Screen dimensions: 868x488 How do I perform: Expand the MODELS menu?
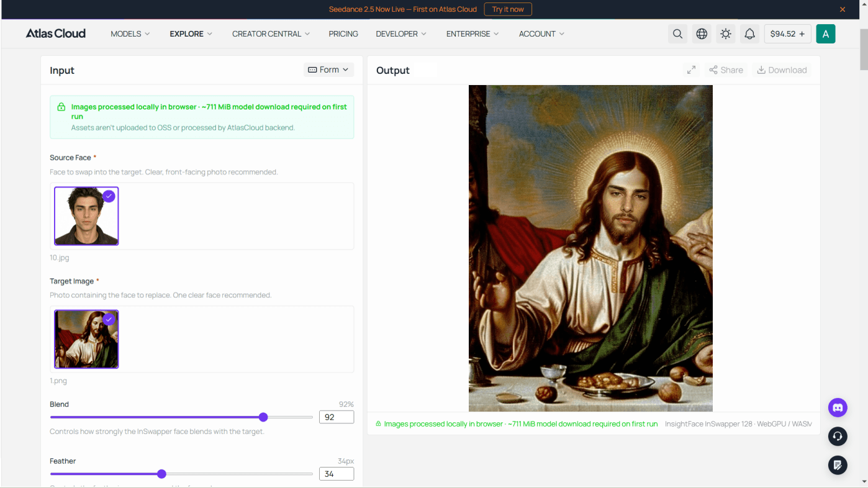pyautogui.click(x=130, y=34)
